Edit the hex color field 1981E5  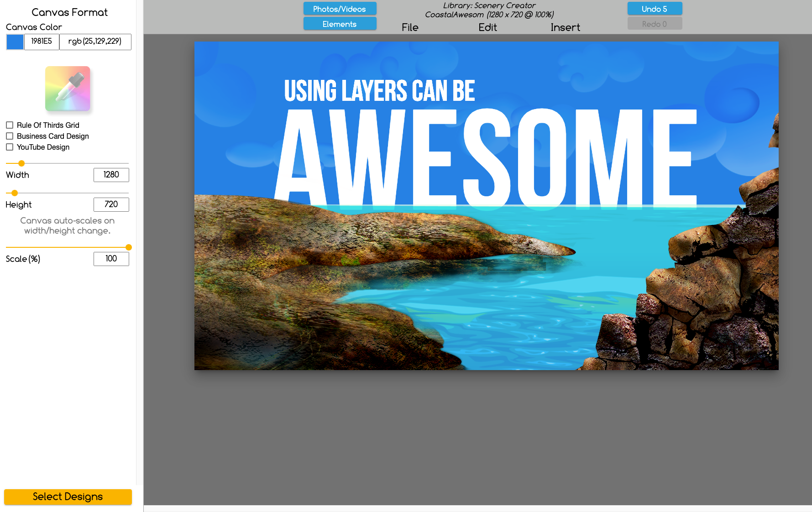point(42,42)
